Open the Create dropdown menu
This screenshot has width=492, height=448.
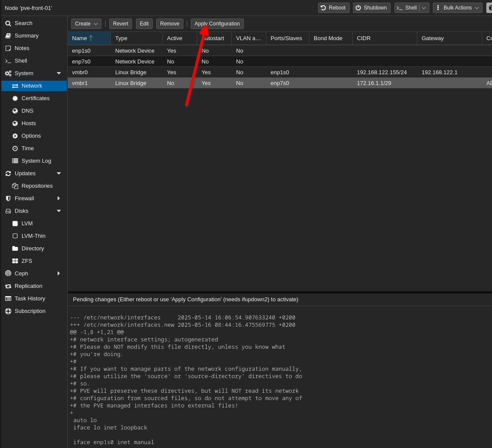click(x=86, y=24)
